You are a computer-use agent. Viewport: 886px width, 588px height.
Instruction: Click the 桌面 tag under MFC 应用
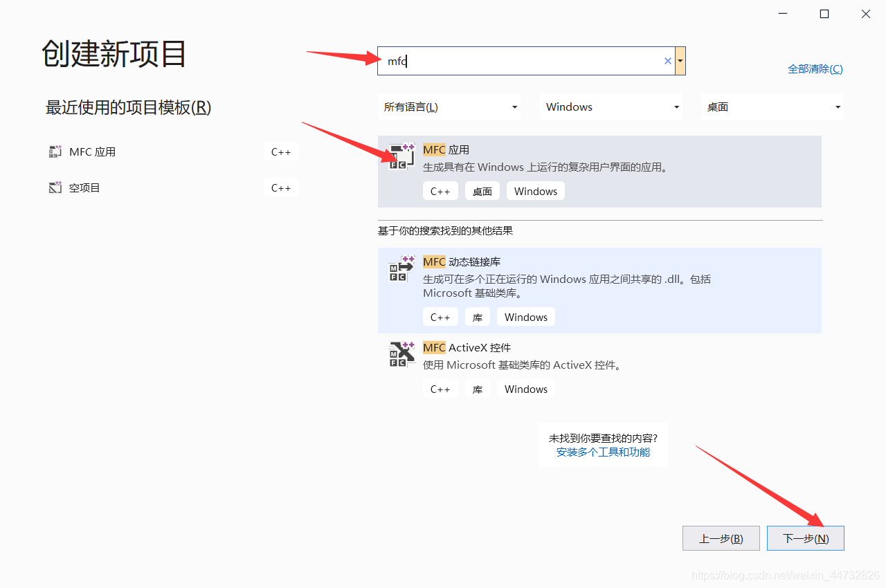tap(482, 191)
